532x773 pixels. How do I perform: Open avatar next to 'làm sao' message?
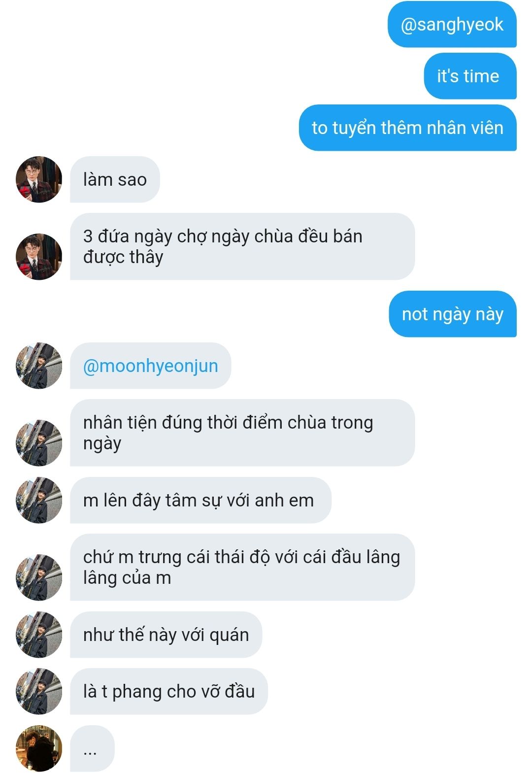coord(39,180)
